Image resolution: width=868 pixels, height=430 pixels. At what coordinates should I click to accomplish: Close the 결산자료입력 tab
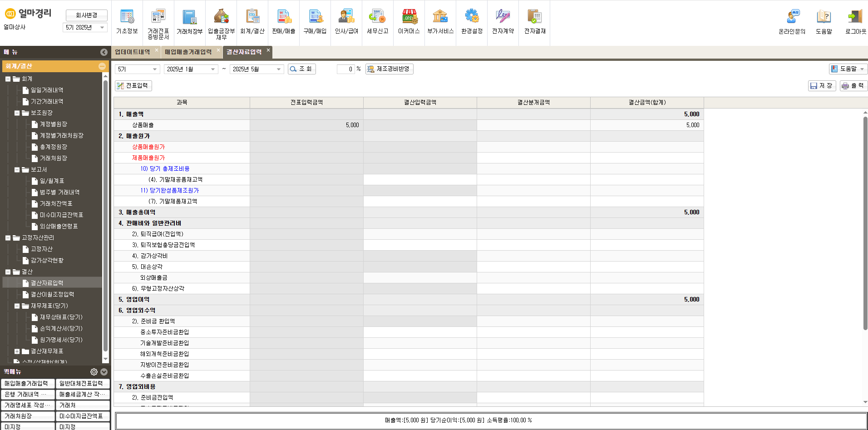[268, 50]
